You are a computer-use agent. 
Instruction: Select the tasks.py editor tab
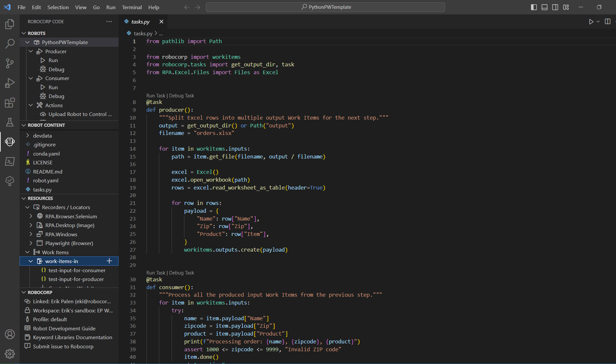coord(141,22)
